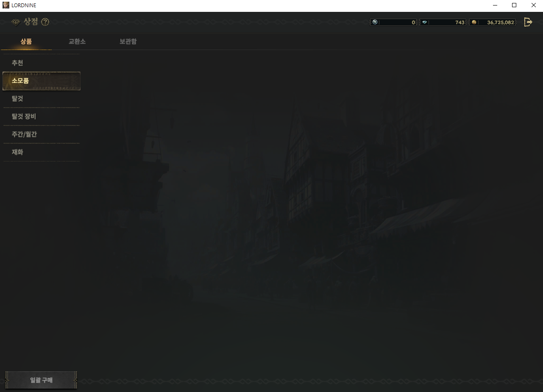543x392 pixels.
Task: Exit the shop using the exit icon
Action: (528, 22)
